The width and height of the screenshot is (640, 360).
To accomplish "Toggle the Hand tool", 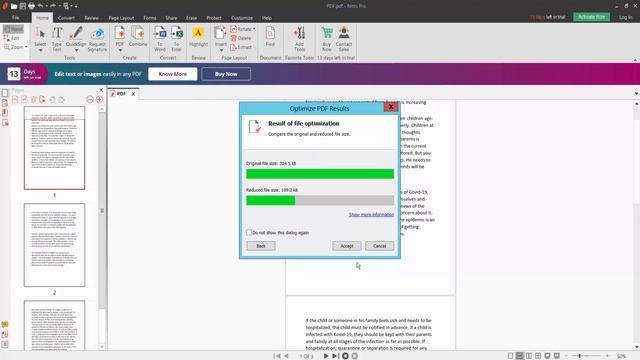I will point(13,29).
